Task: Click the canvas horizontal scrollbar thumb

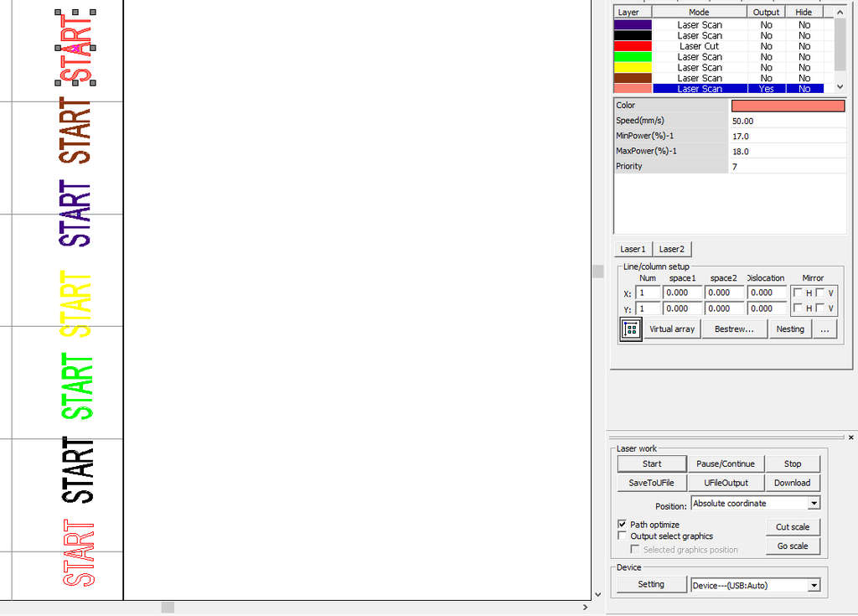Action: pyautogui.click(x=168, y=608)
